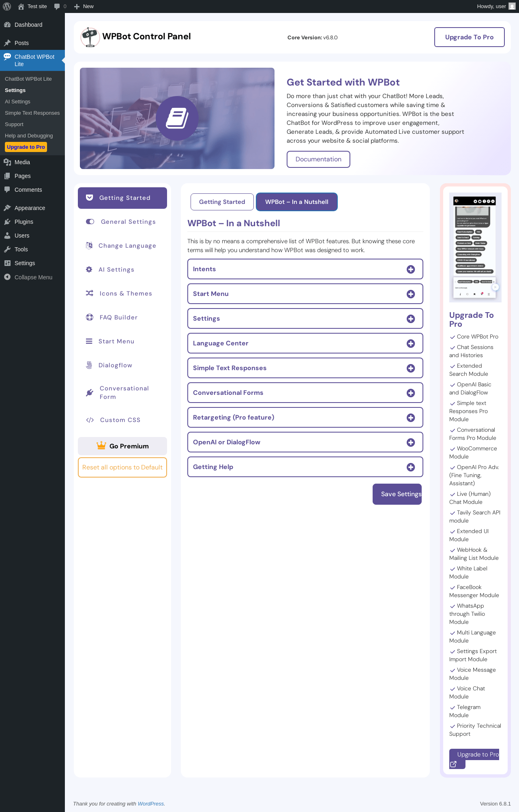Image resolution: width=519 pixels, height=812 pixels.
Task: Expand the Simple Text Responses accordion
Action: (x=305, y=368)
